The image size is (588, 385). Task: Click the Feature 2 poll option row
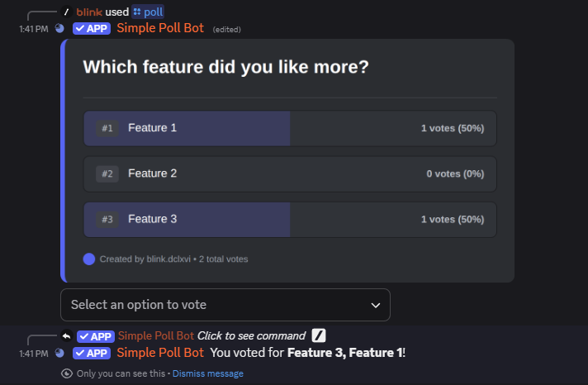pos(290,173)
